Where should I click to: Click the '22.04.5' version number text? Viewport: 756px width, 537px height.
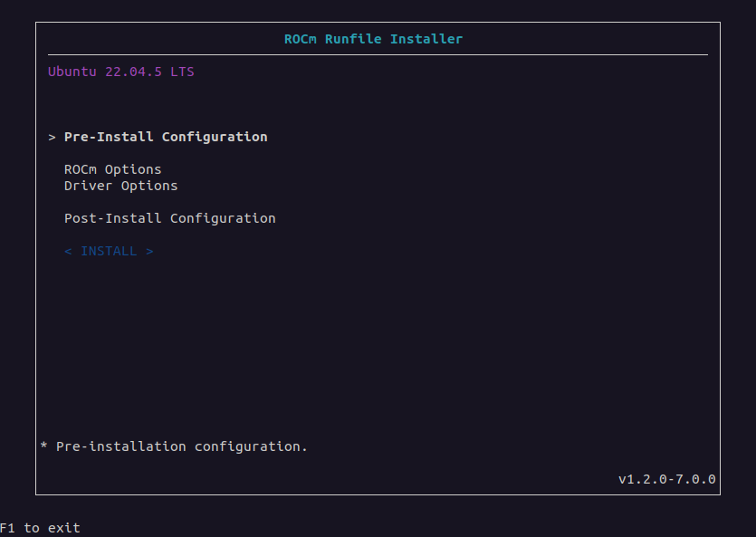coord(134,72)
